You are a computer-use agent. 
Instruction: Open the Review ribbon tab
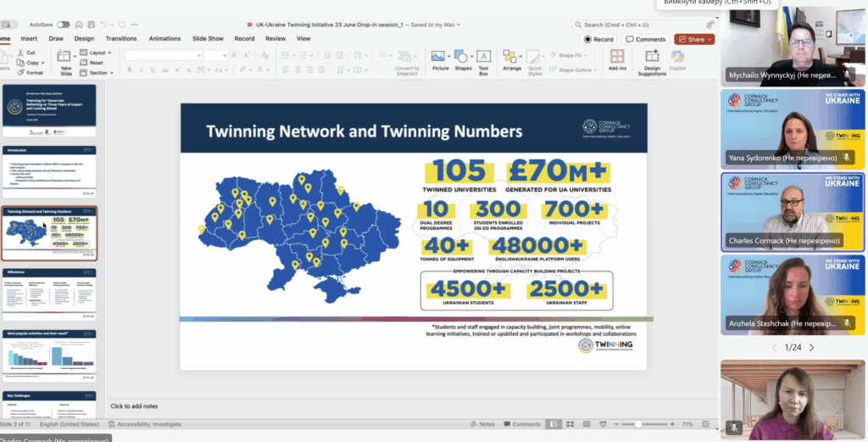coord(275,39)
